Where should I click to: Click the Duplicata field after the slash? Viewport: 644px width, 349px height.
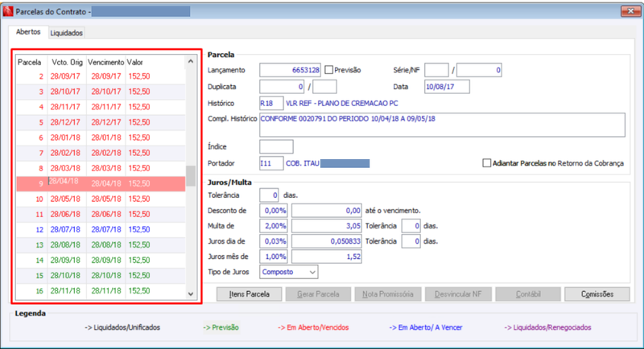325,87
